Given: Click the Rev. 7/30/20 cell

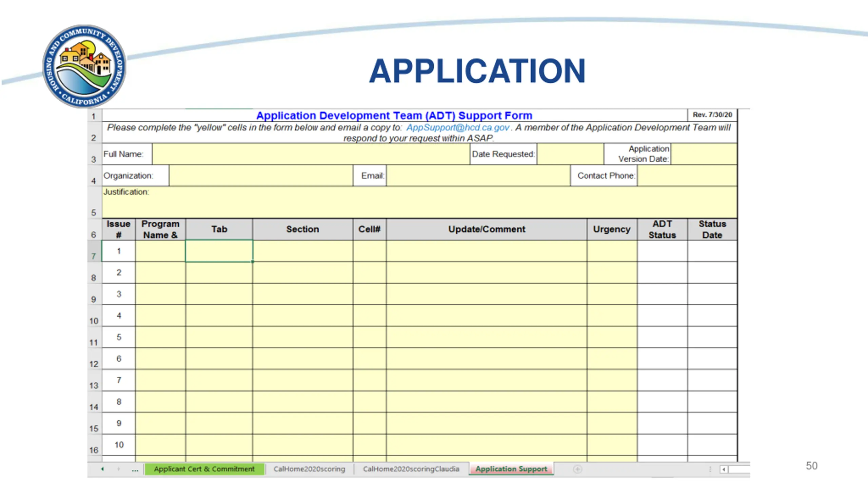Looking at the screenshot, I should (x=712, y=115).
